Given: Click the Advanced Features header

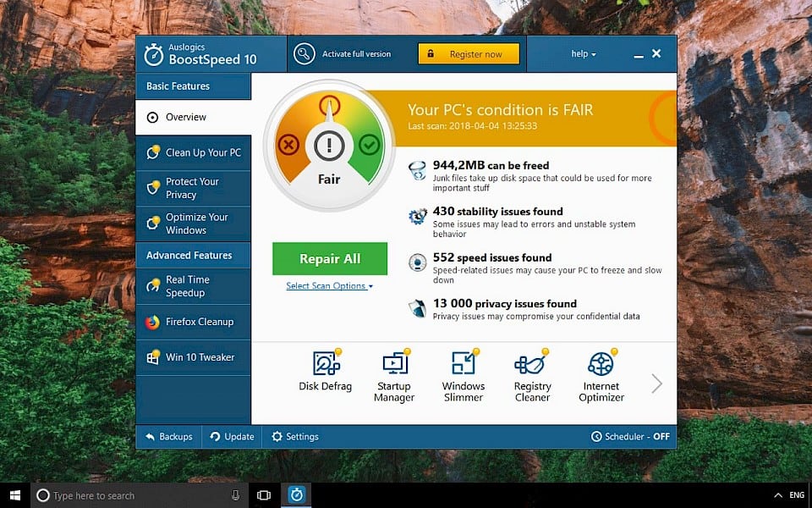Looking at the screenshot, I should pyautogui.click(x=193, y=255).
